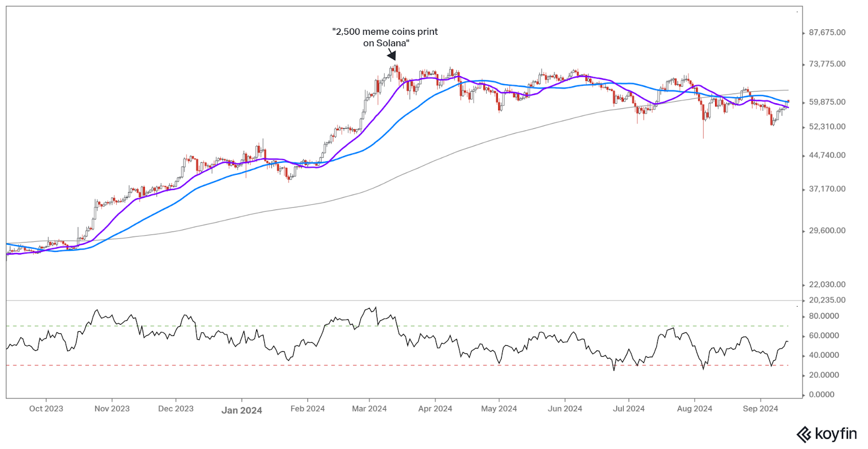Click the Jun 2024 date label
The width and height of the screenshot is (868, 449).
click(565, 409)
